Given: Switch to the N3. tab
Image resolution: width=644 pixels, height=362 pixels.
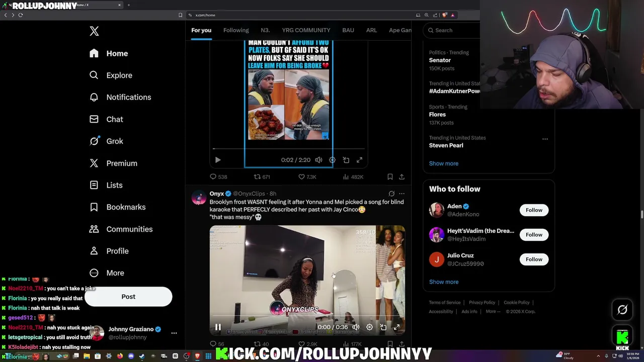Looking at the screenshot, I should point(265,30).
